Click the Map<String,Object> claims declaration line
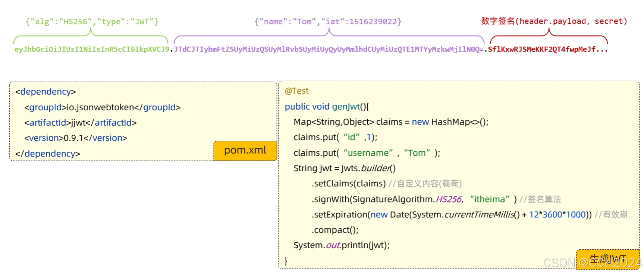The width and height of the screenshot is (644, 274). [x=391, y=122]
